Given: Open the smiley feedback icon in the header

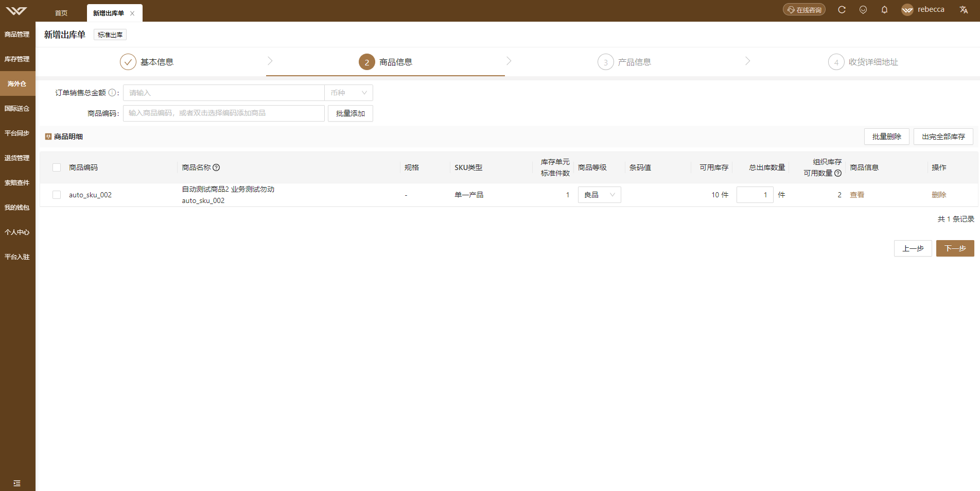Looking at the screenshot, I should [x=863, y=10].
